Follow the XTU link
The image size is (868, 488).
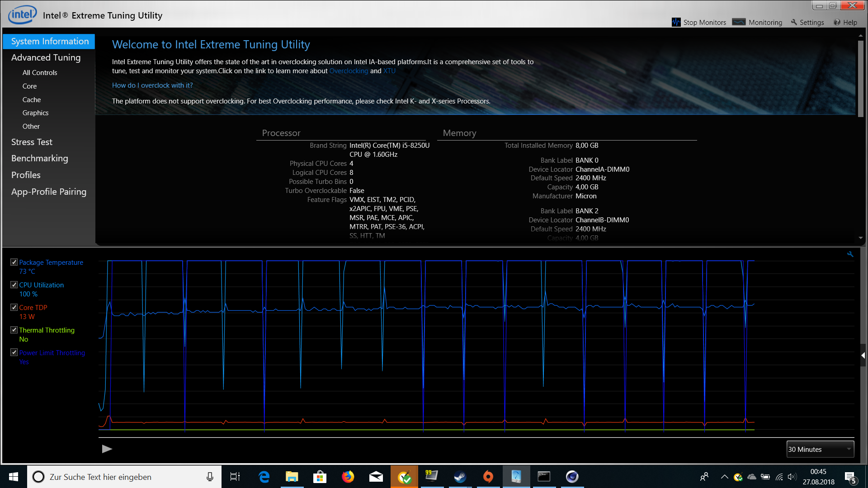point(389,71)
